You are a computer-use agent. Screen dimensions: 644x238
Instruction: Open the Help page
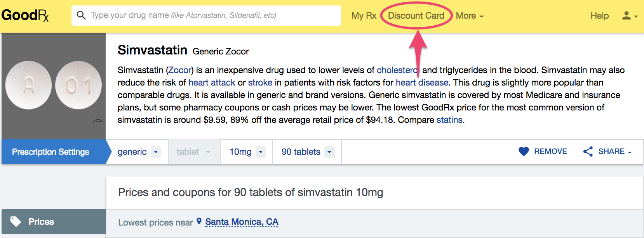click(x=599, y=16)
